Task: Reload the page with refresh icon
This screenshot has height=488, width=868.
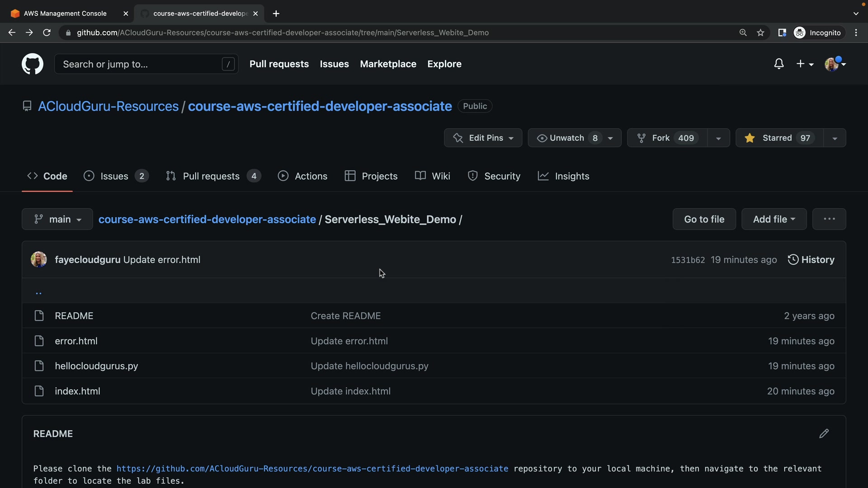Action: (x=47, y=33)
